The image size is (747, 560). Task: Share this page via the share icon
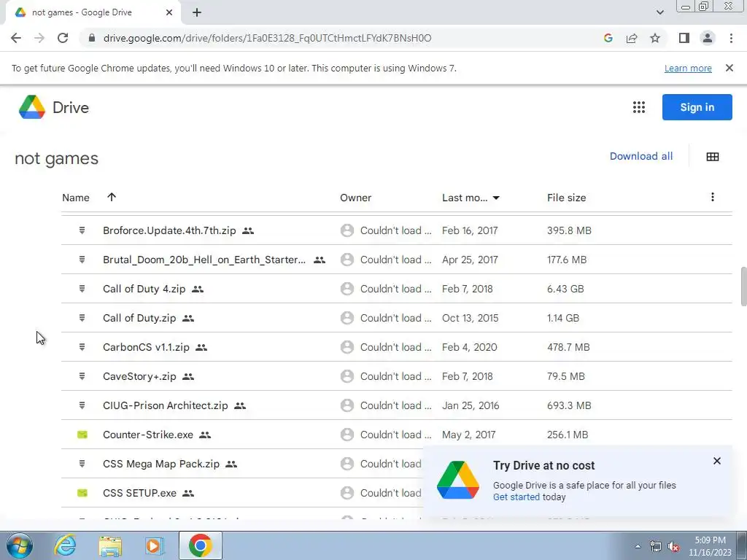pos(632,38)
